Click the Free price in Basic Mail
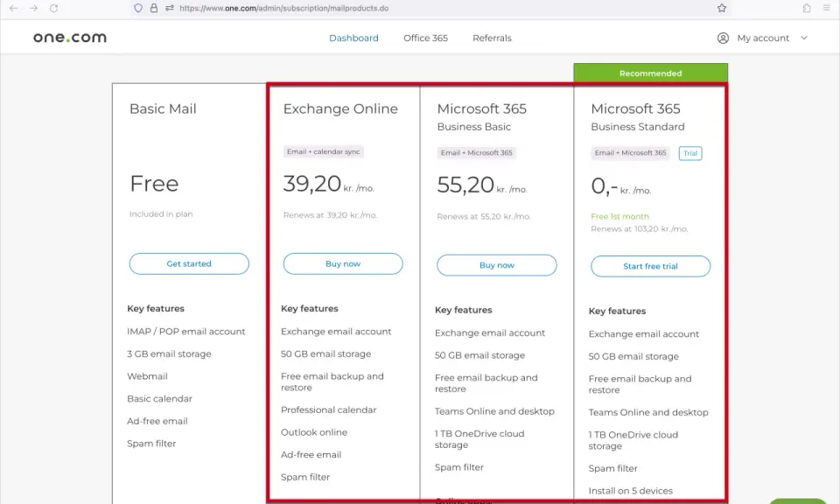The width and height of the screenshot is (840, 504). pyautogui.click(x=154, y=184)
